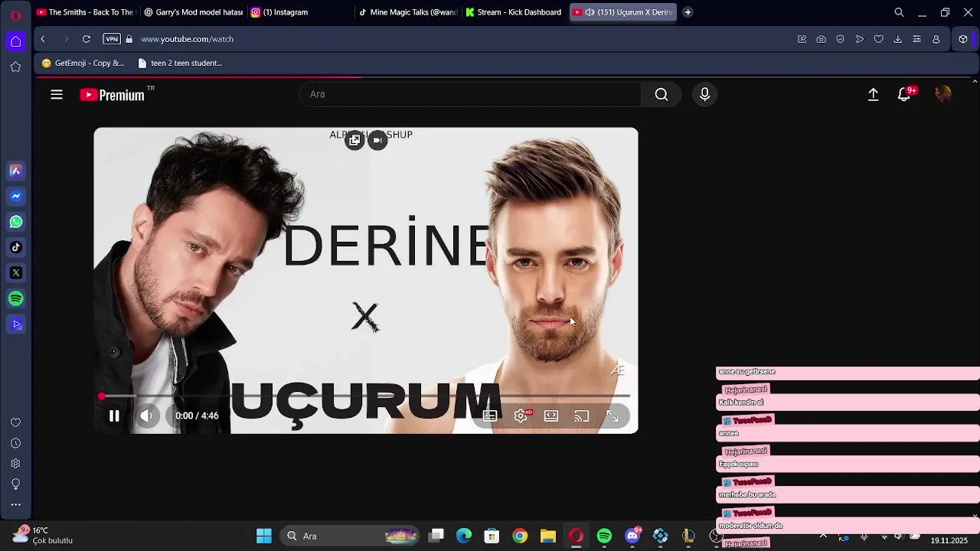Mute the video volume
Viewport: 980px width, 551px height.
[x=146, y=416]
